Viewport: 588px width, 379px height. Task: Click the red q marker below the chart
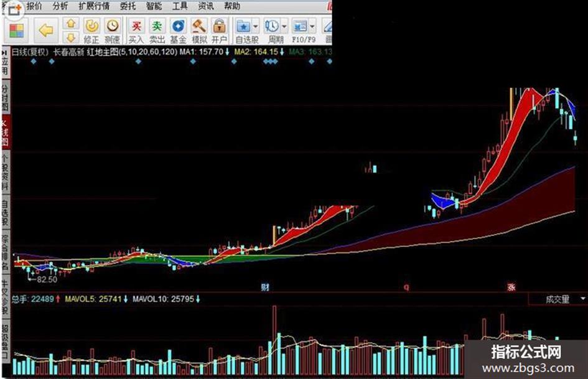[406, 288]
